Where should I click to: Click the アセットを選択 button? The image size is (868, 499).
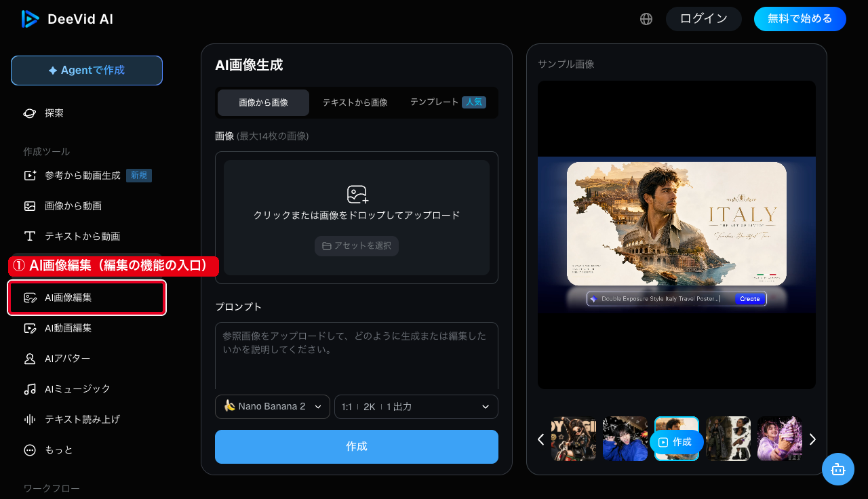tap(357, 245)
